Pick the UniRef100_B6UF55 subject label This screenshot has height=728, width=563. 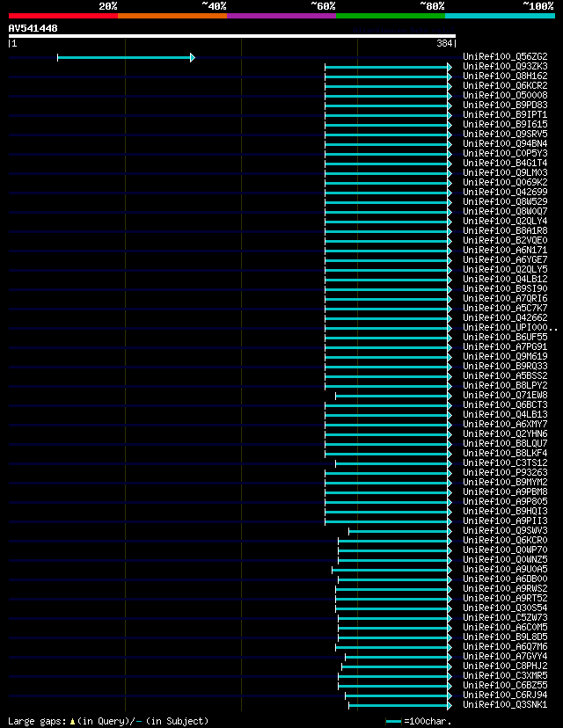(x=505, y=337)
